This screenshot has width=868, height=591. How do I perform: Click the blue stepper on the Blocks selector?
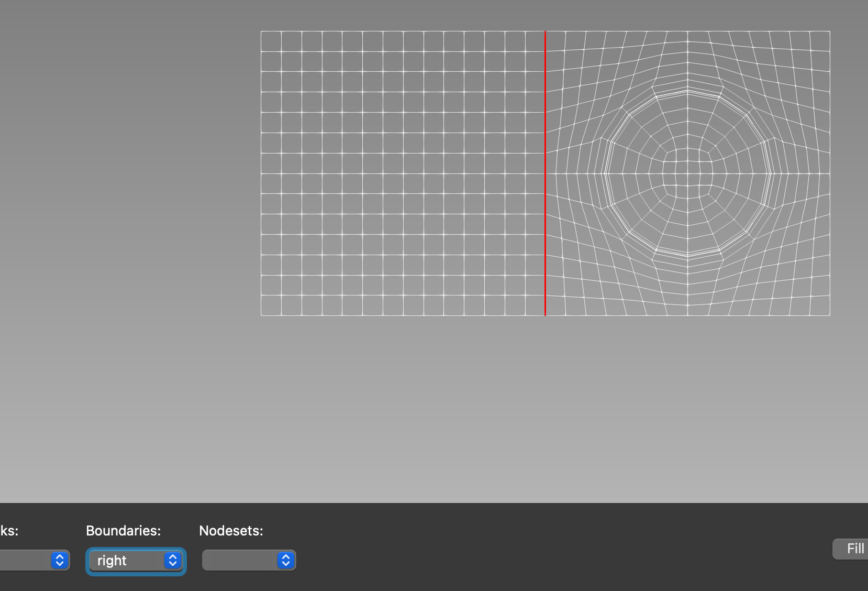click(59, 560)
